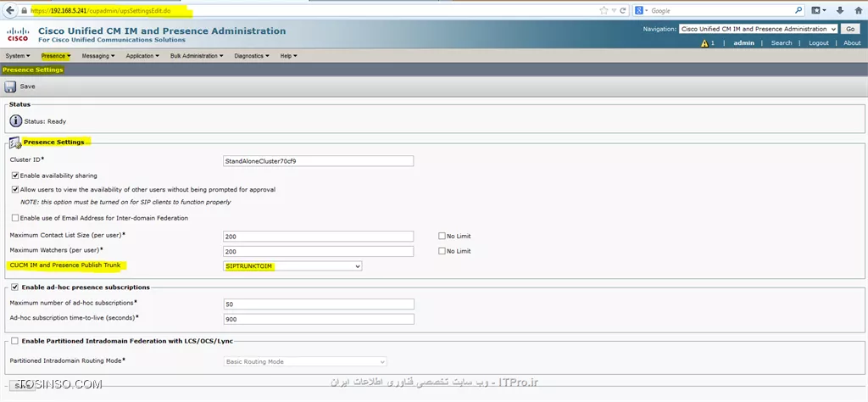Open the Navigation dropdown

[759, 29]
